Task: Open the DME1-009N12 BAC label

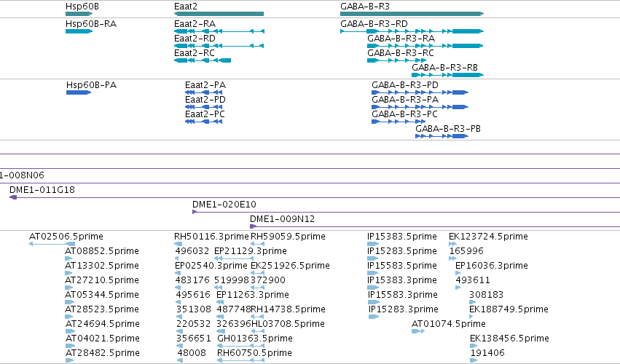Action: (x=283, y=219)
